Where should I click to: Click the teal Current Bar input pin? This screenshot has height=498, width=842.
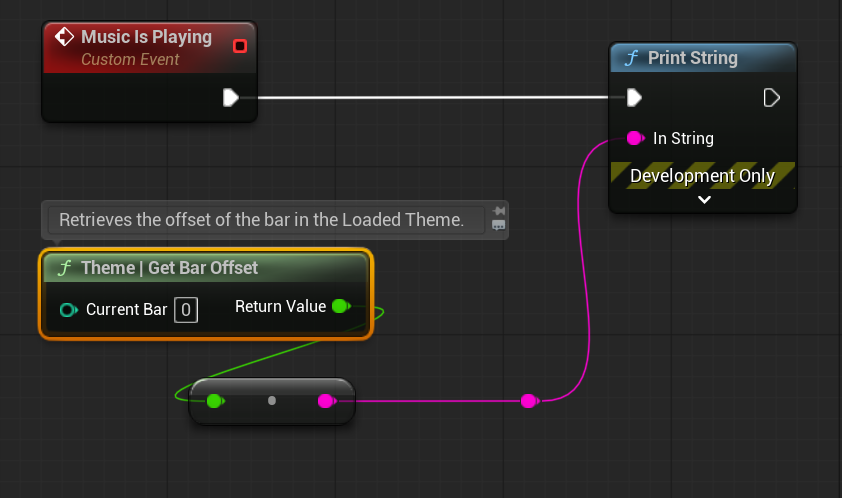pyautogui.click(x=68, y=310)
